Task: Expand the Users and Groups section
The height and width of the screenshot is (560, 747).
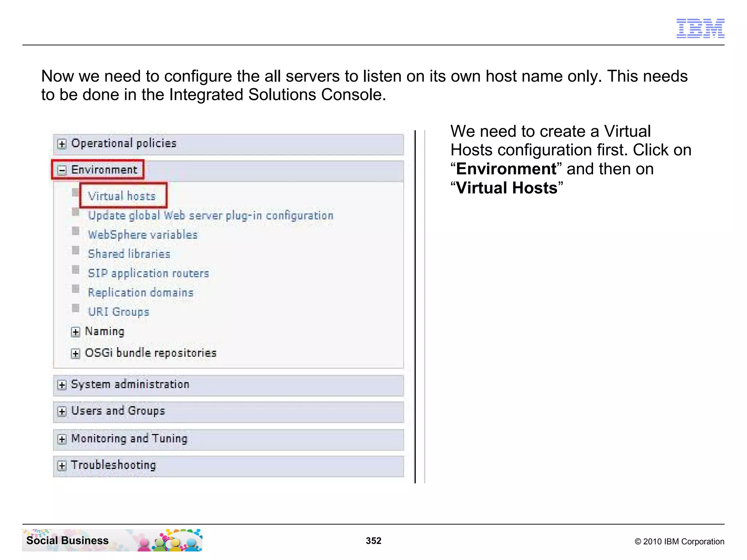Action: tap(62, 412)
